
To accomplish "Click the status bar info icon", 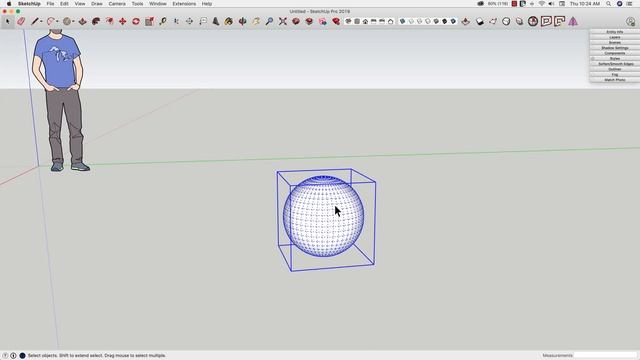I will point(13,356).
